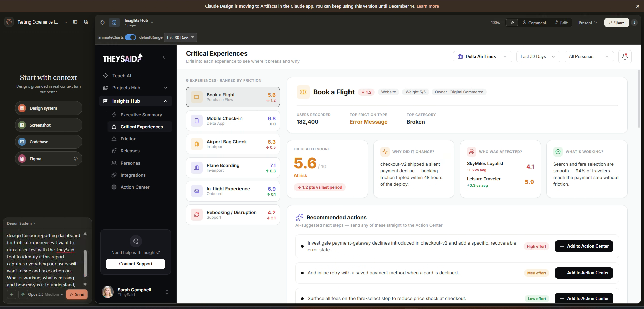Follow the Learn more link in banner

428,6
